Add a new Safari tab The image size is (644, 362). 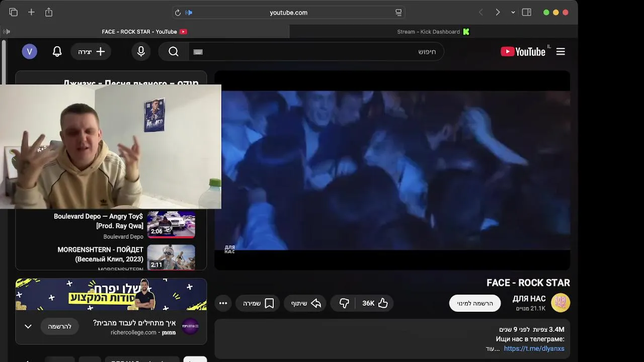coord(31,12)
